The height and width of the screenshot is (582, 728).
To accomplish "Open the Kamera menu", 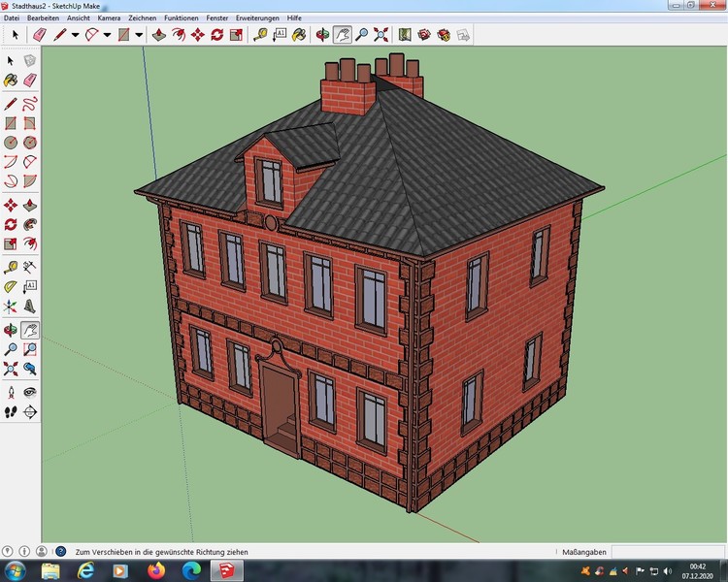I will (x=109, y=18).
